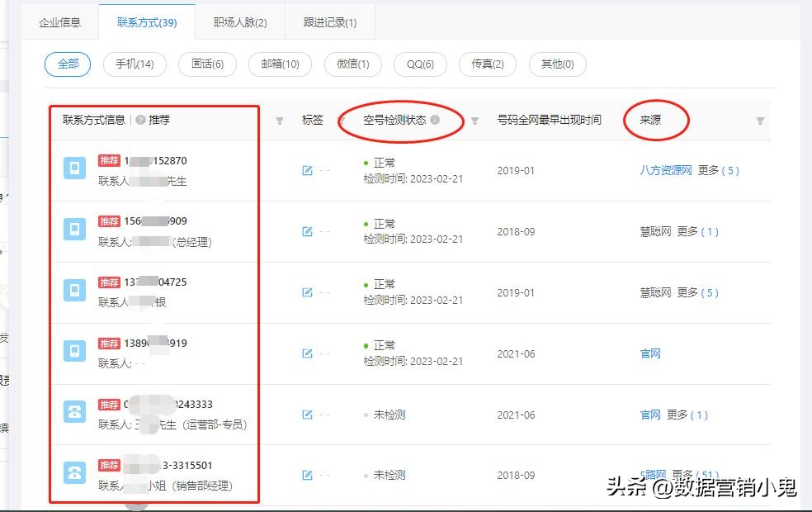
Task: Click mobile icon for number ending 04725
Action: [x=74, y=290]
